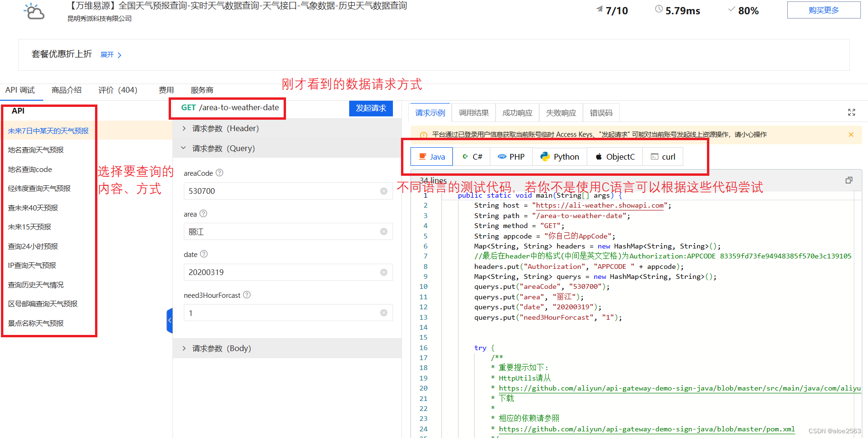Switch to 调用结果 tab
This screenshot has height=438, width=868.
(x=474, y=113)
